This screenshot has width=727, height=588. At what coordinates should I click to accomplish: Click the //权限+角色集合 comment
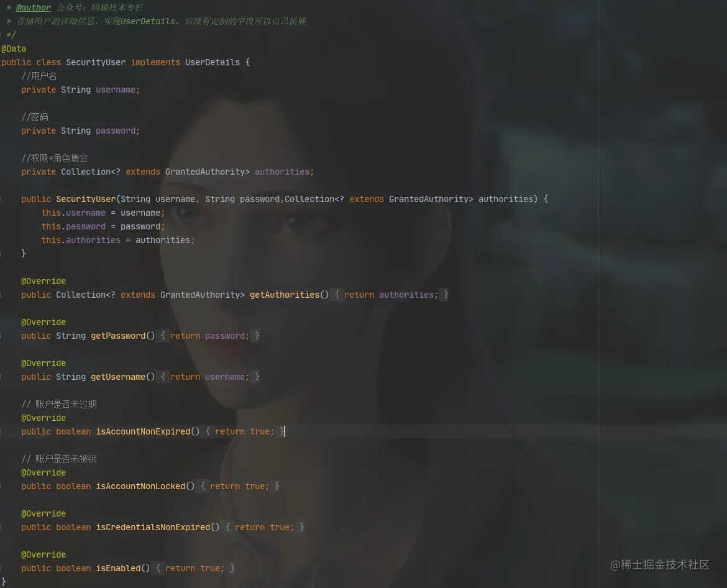(x=54, y=158)
